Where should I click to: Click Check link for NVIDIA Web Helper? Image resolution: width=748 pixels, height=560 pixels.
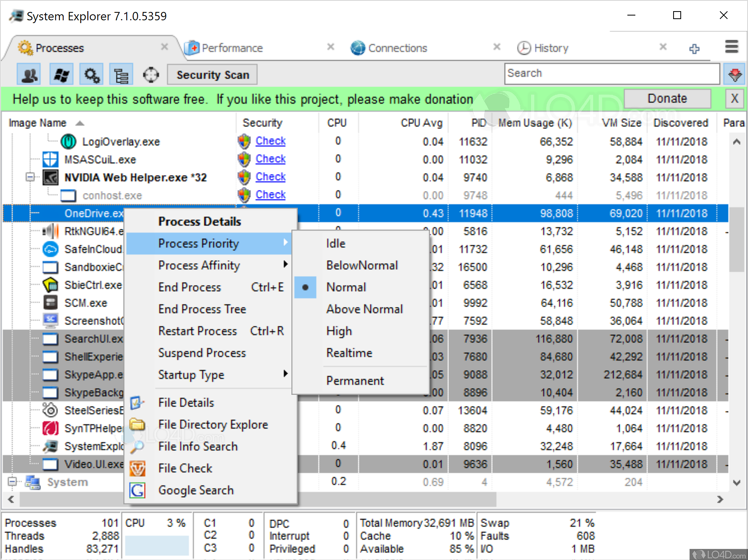[x=271, y=177]
